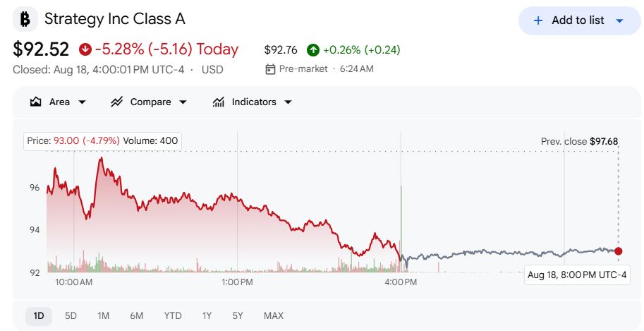
Task: Open the Add to list dropdown caret
Action: [x=620, y=21]
